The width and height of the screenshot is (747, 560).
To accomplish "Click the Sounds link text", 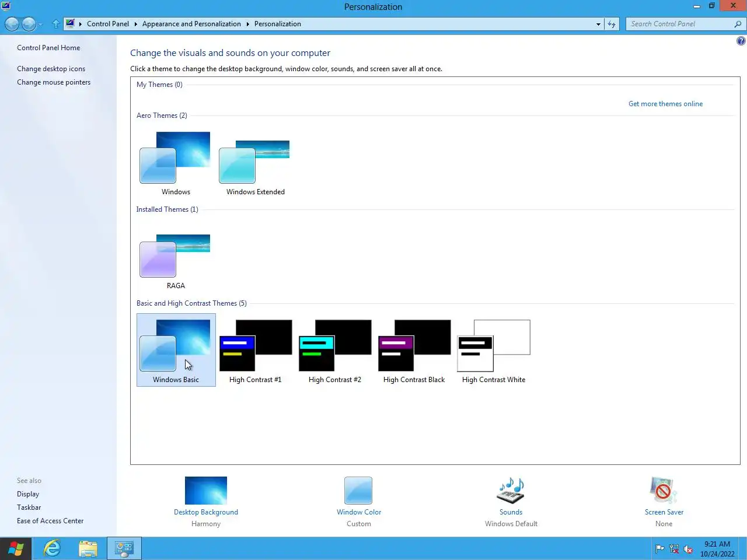I will coord(511,512).
